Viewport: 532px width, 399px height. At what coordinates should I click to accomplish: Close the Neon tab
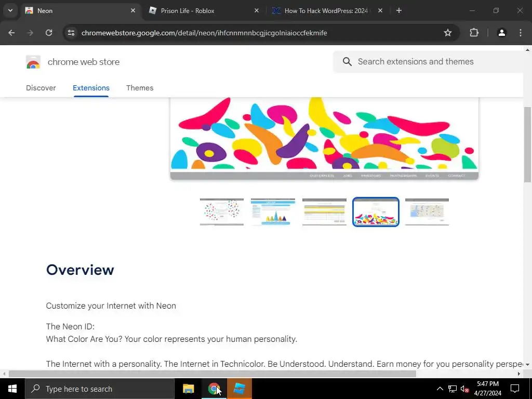point(133,10)
